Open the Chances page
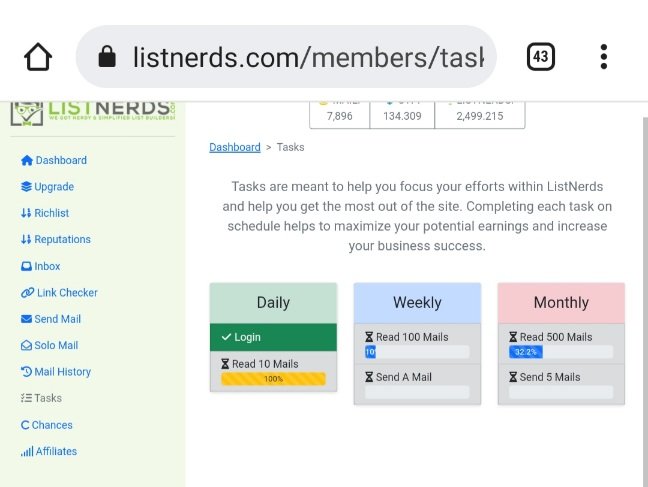648x487 pixels. (46, 425)
